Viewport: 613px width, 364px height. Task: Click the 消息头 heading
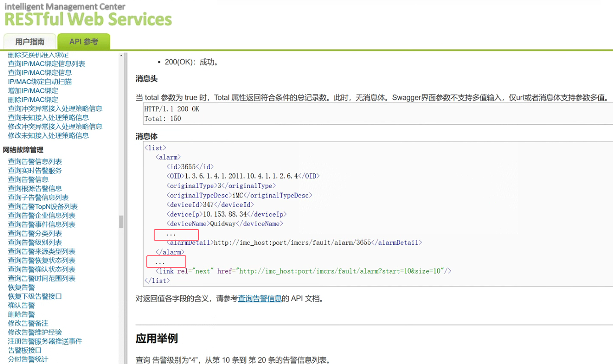(x=147, y=79)
